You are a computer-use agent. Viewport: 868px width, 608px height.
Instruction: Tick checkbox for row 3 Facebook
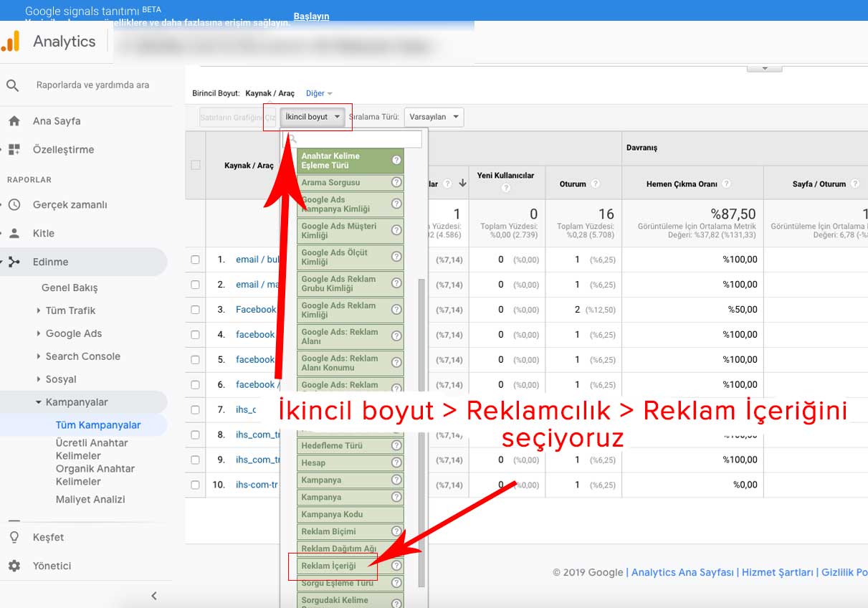(195, 310)
